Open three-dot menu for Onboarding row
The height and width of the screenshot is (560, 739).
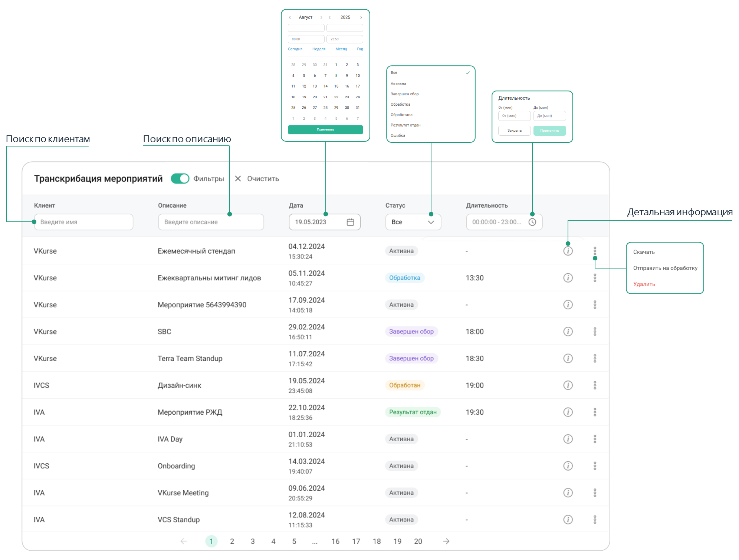pos(595,466)
